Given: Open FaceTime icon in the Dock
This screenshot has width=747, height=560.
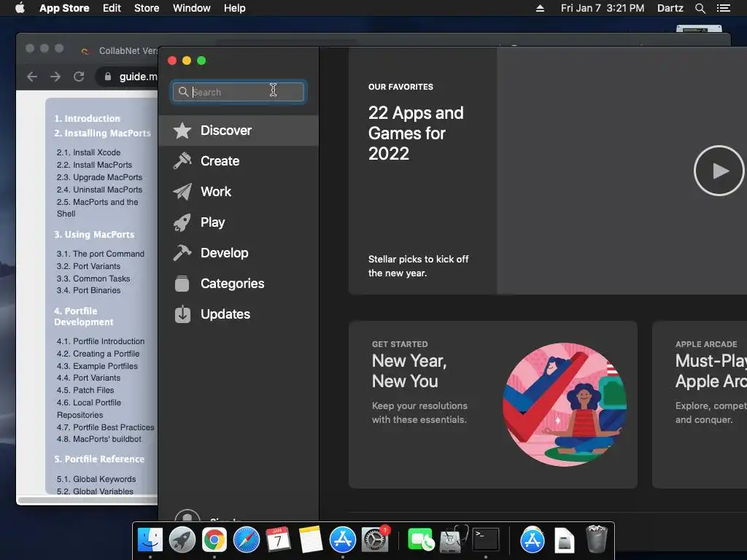Looking at the screenshot, I should pos(421,540).
